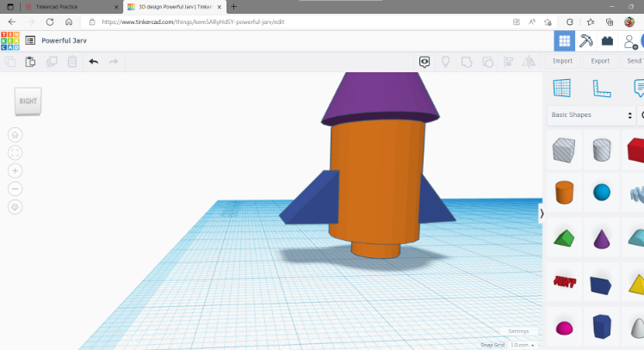Open the browser profile avatar
The width and height of the screenshot is (644, 350).
(x=629, y=21)
